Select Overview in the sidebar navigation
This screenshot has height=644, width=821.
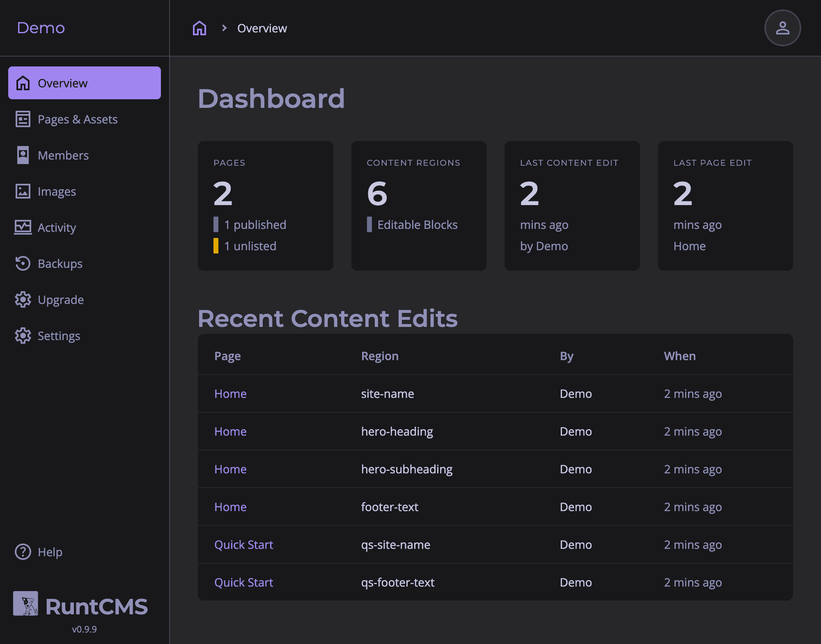coord(62,83)
